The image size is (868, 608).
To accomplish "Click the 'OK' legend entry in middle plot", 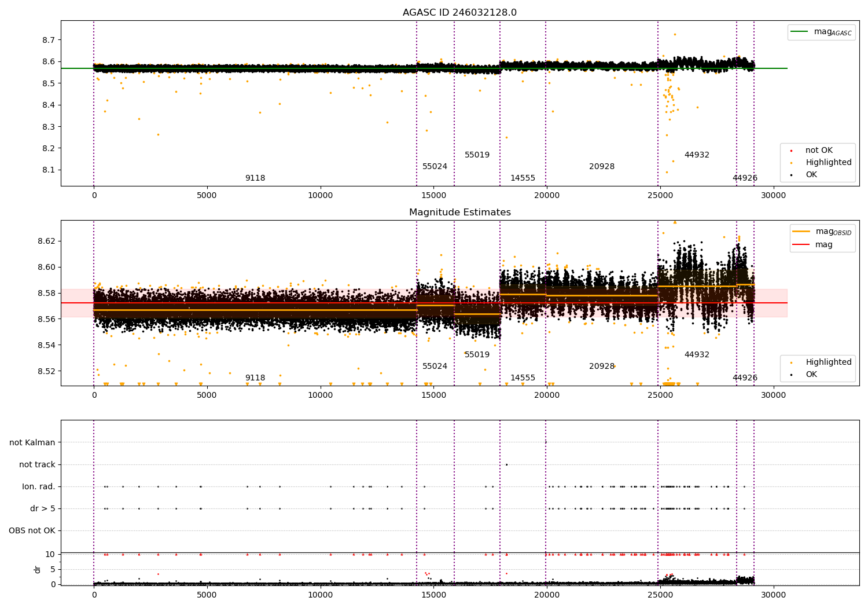I will (811, 375).
